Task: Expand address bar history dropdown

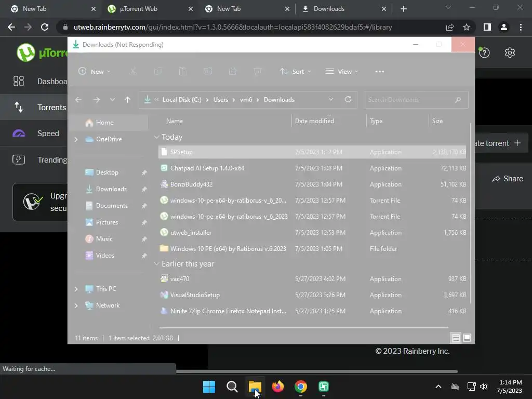Action: coord(331,99)
